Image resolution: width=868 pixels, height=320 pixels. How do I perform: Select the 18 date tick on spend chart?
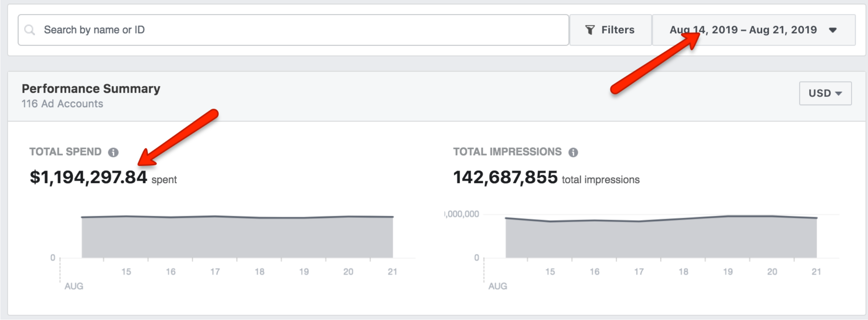259,272
